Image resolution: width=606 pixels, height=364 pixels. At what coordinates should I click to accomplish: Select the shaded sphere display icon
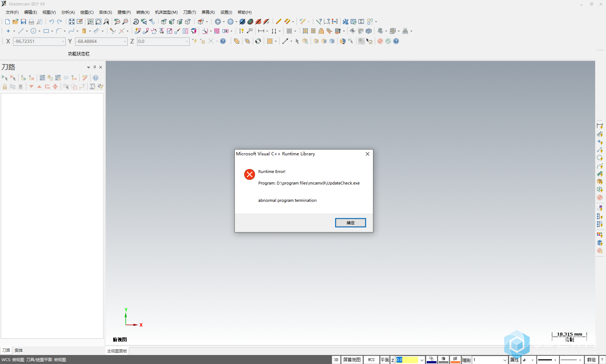[x=230, y=22]
